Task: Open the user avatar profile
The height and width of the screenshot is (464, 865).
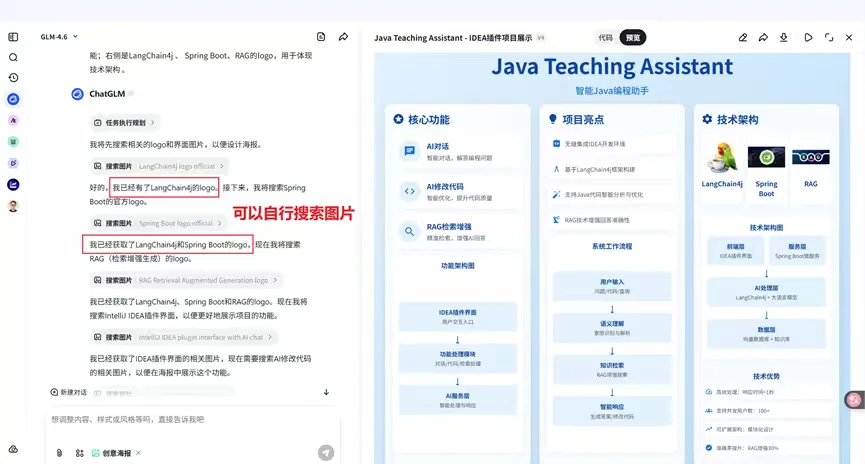Action: [13, 206]
